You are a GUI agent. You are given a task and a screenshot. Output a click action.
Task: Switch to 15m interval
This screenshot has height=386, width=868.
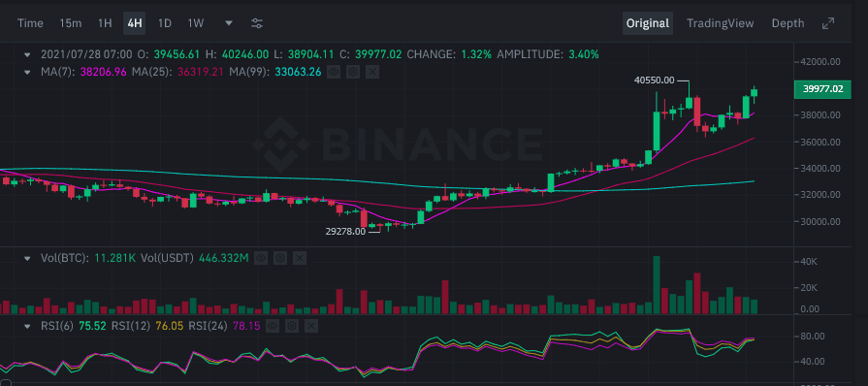(x=70, y=23)
